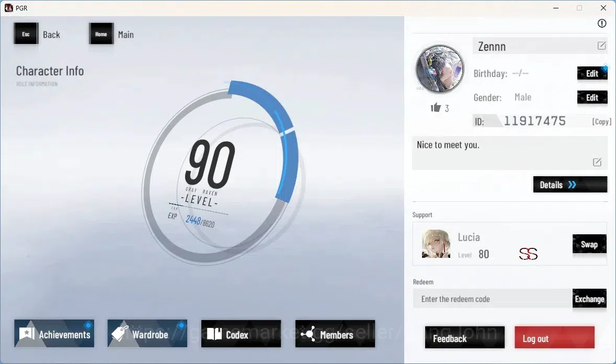Click the player ID number 11917475
The height and width of the screenshot is (364, 616).
534,121
